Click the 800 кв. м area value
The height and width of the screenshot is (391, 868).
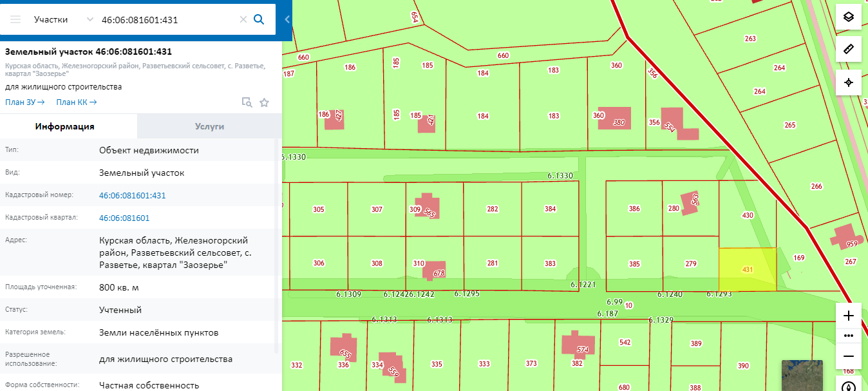[119, 287]
